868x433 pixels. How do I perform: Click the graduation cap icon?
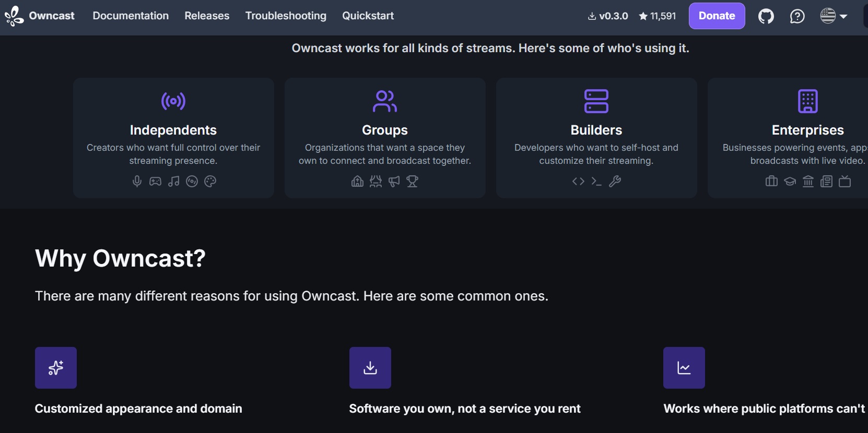point(790,181)
